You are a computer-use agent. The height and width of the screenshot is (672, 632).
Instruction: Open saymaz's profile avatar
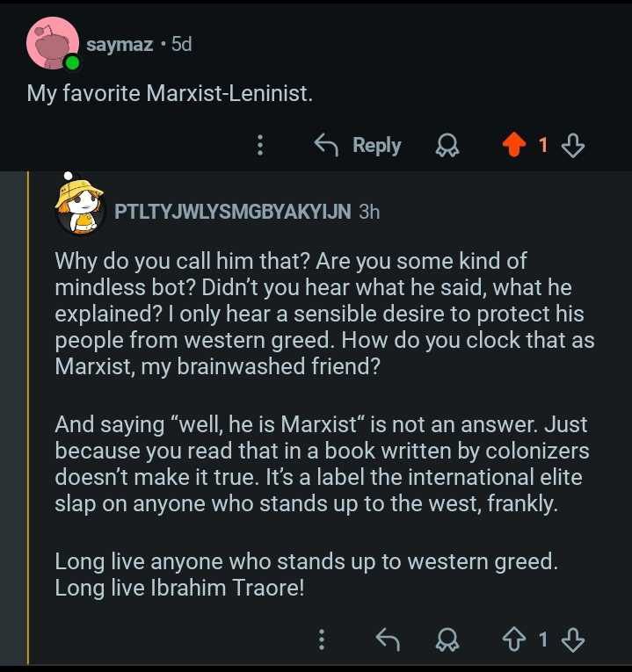[52, 43]
